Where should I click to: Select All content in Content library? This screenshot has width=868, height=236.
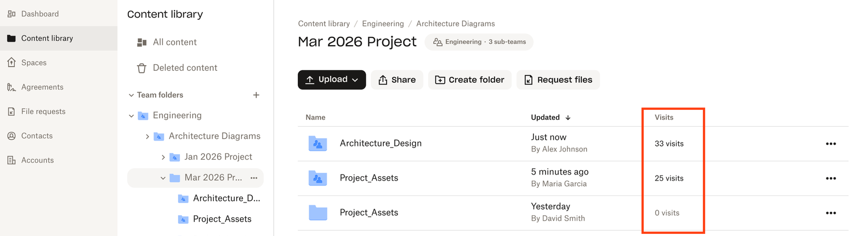pyautogui.click(x=174, y=42)
